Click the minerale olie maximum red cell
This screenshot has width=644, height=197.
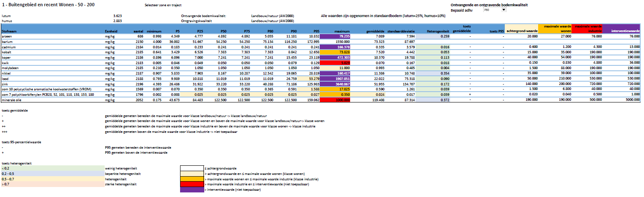coord(341,100)
